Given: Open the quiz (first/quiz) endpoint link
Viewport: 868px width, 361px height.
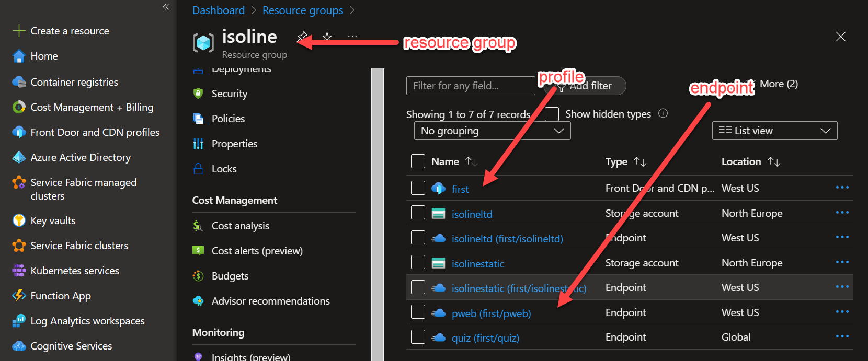Looking at the screenshot, I should pyautogui.click(x=485, y=338).
